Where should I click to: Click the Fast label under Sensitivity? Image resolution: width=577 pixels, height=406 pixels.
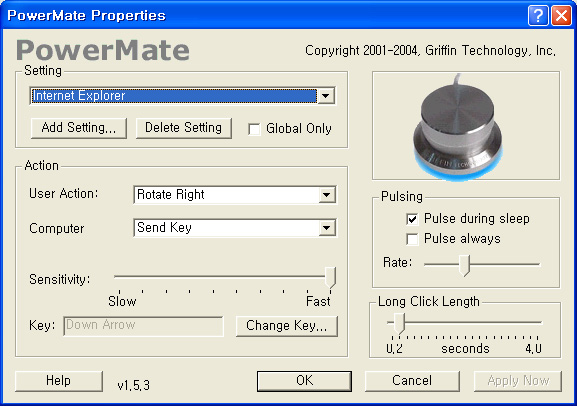pos(318,301)
